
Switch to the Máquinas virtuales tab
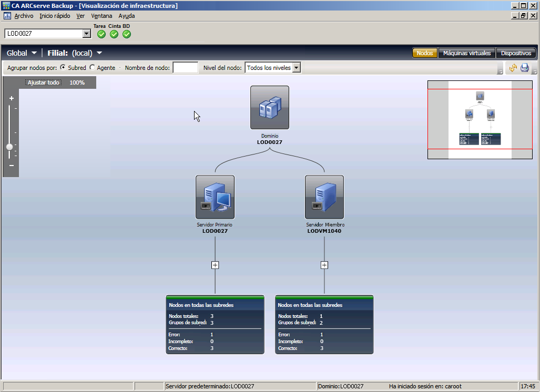466,53
